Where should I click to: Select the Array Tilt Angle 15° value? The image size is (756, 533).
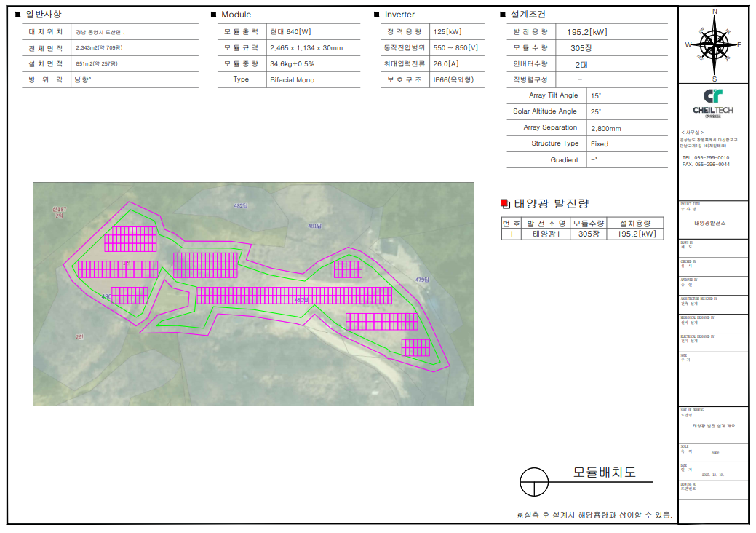point(596,95)
